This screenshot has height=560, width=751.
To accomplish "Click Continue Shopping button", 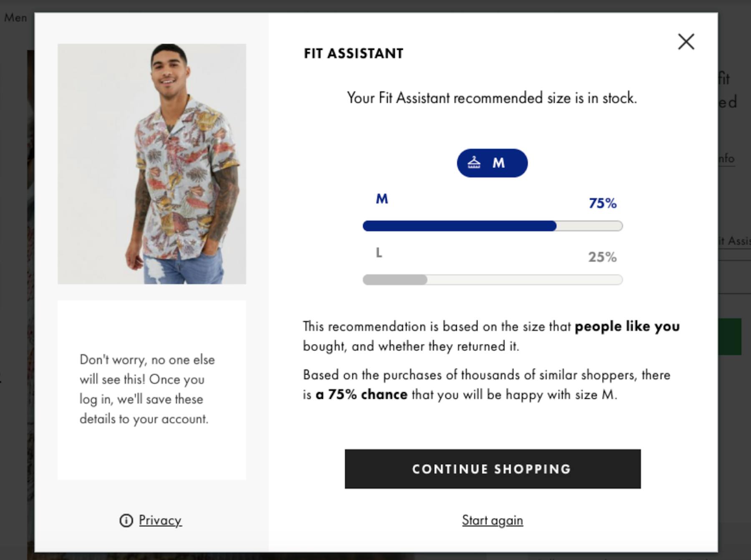I will 492,469.
